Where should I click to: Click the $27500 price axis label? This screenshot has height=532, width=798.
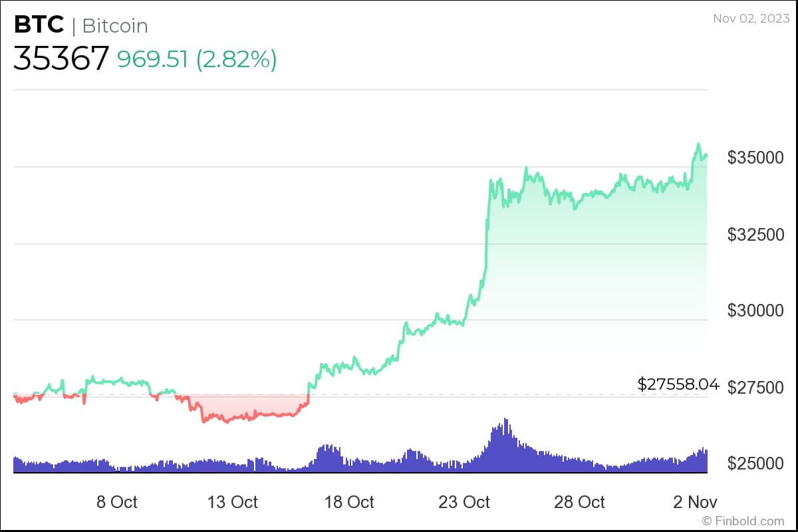tap(755, 387)
